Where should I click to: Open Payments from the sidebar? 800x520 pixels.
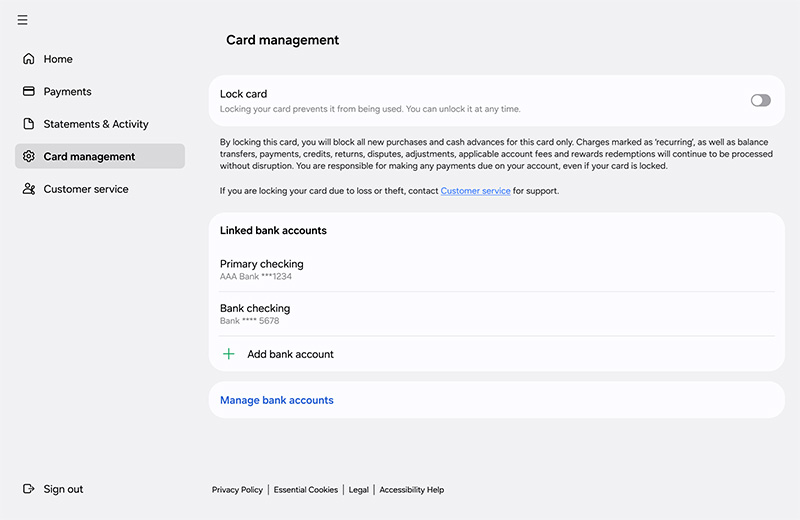(x=67, y=92)
